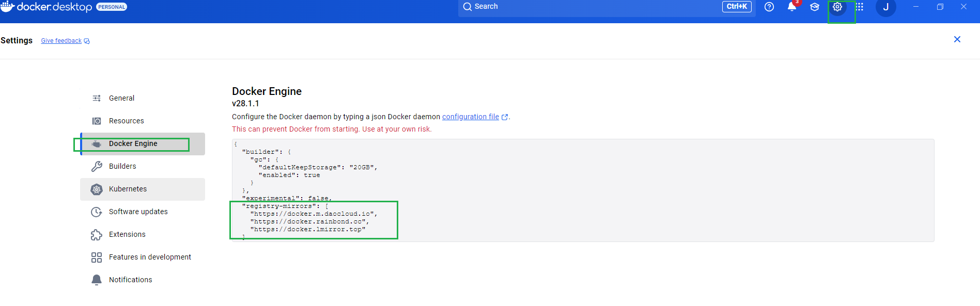
Task: Open the Learning center graduation cap icon
Action: [x=815, y=7]
